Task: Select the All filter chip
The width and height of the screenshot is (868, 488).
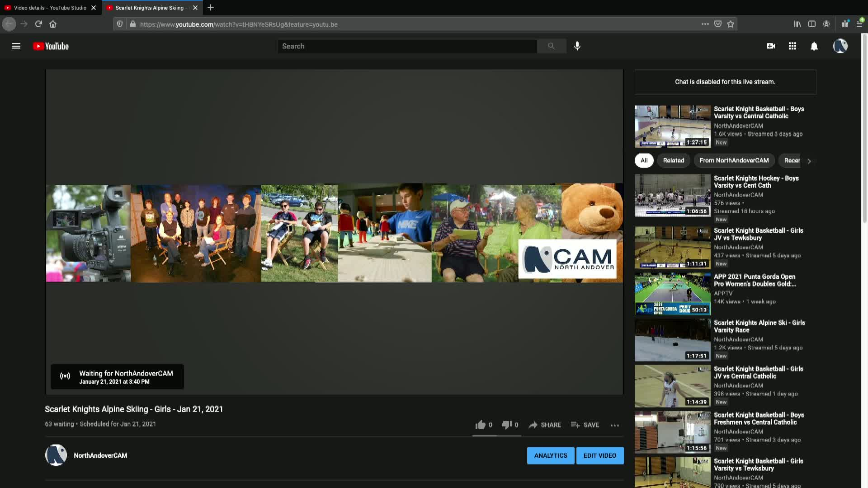Action: click(644, 160)
